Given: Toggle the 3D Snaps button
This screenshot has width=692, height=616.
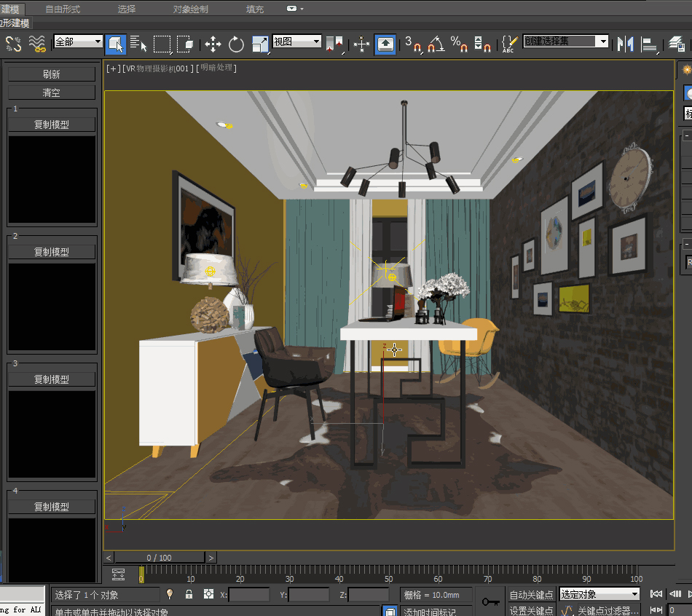Looking at the screenshot, I should (413, 44).
